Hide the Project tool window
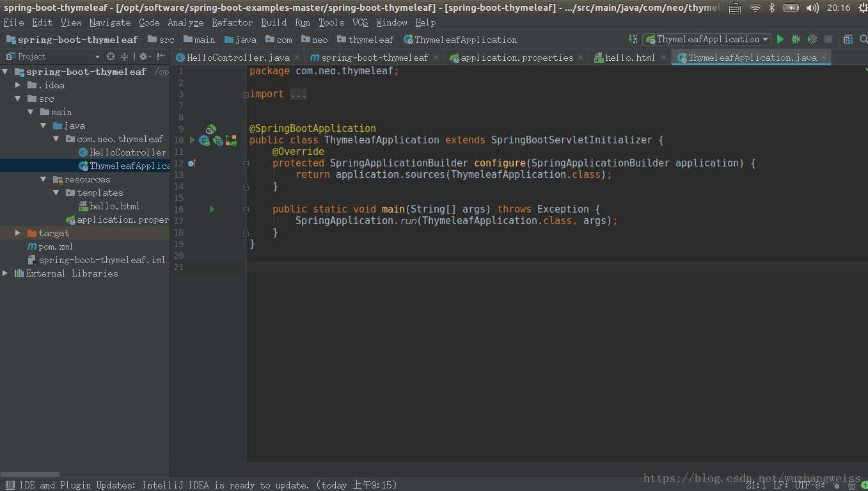 pyautogui.click(x=161, y=56)
